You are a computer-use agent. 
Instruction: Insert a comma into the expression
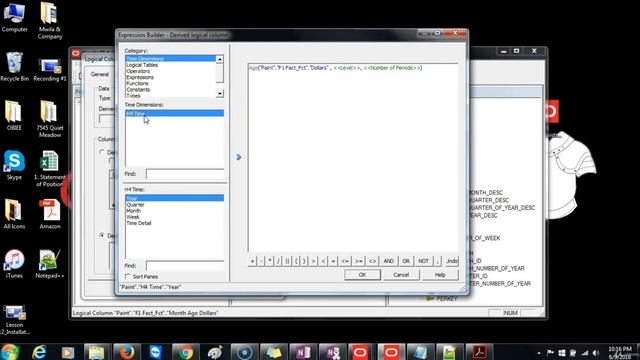coord(438,261)
